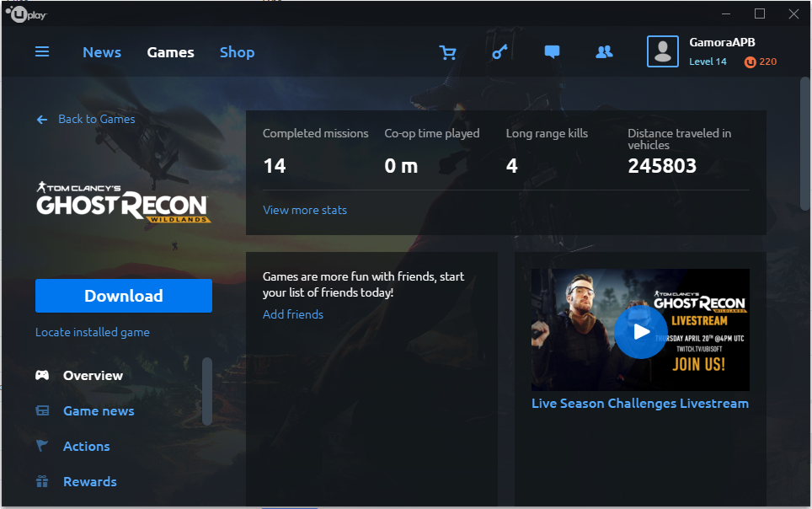The image size is (812, 509).
Task: Open Live Season Challenges Livestream link
Action: click(640, 404)
